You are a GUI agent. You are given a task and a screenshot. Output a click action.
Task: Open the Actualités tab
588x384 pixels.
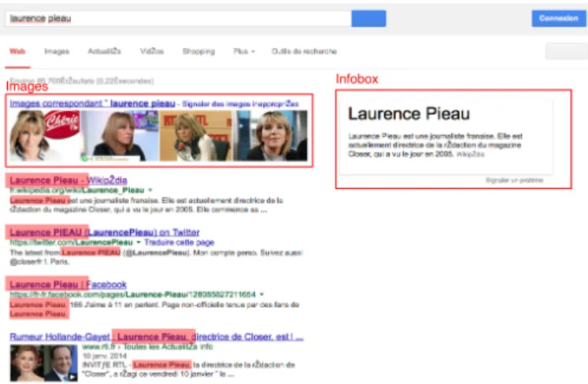click(x=104, y=51)
